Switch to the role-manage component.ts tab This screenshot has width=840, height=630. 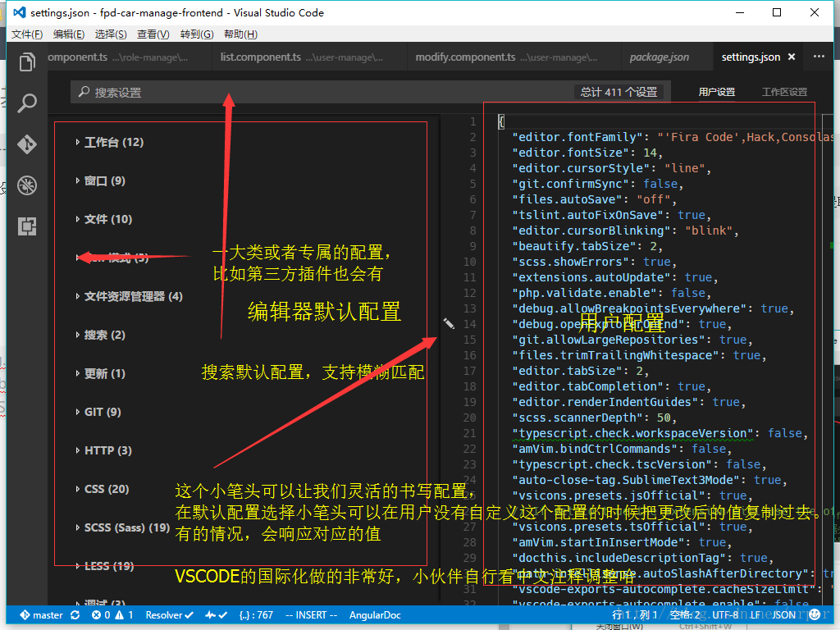129,57
